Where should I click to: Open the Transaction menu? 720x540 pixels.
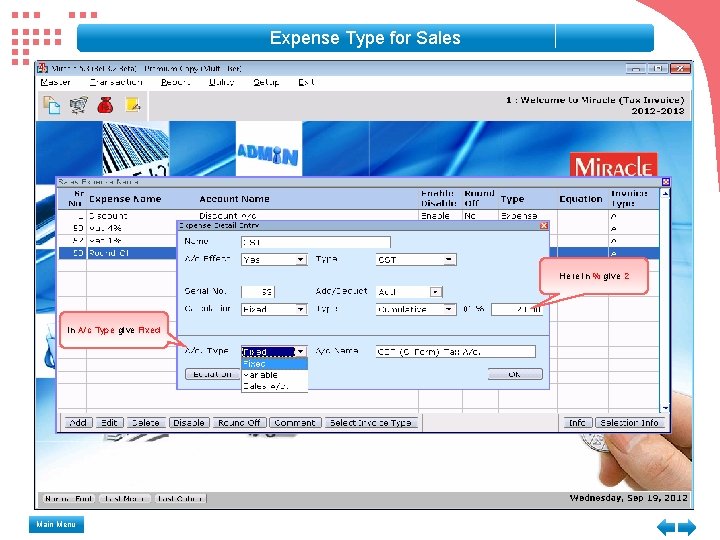116,82
